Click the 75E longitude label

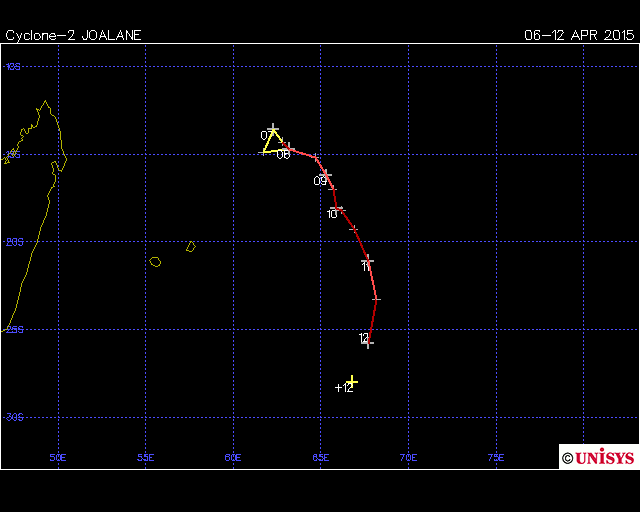pos(496,457)
